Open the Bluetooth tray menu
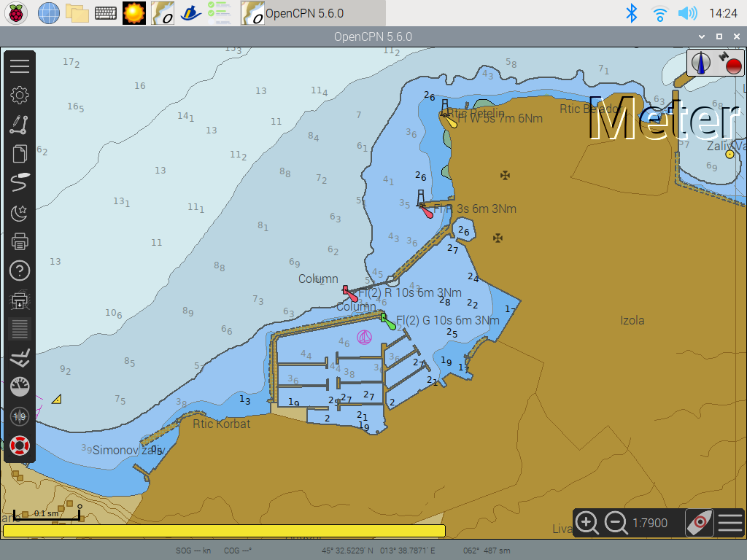The image size is (747, 560). [x=631, y=13]
